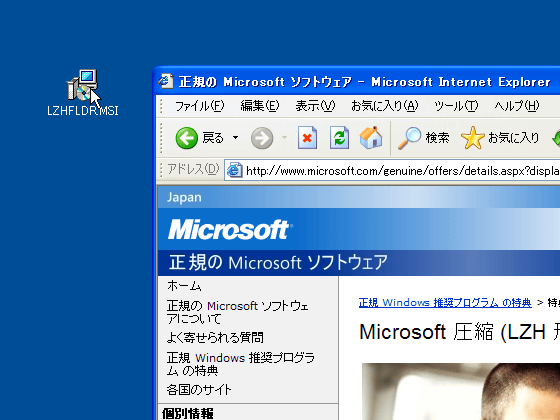This screenshot has height=420, width=560.
Task: Go to the Home page icon
Action: [x=371, y=138]
